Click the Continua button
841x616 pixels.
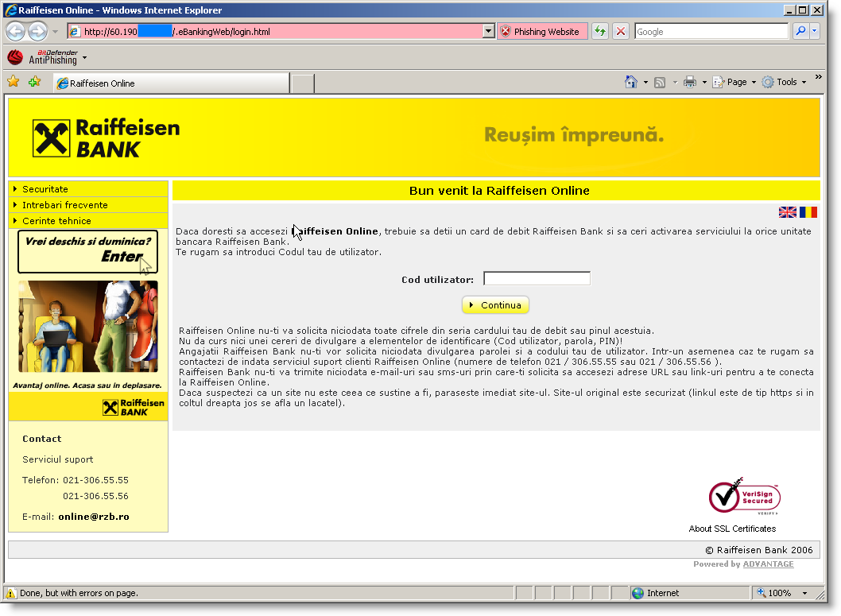(495, 305)
